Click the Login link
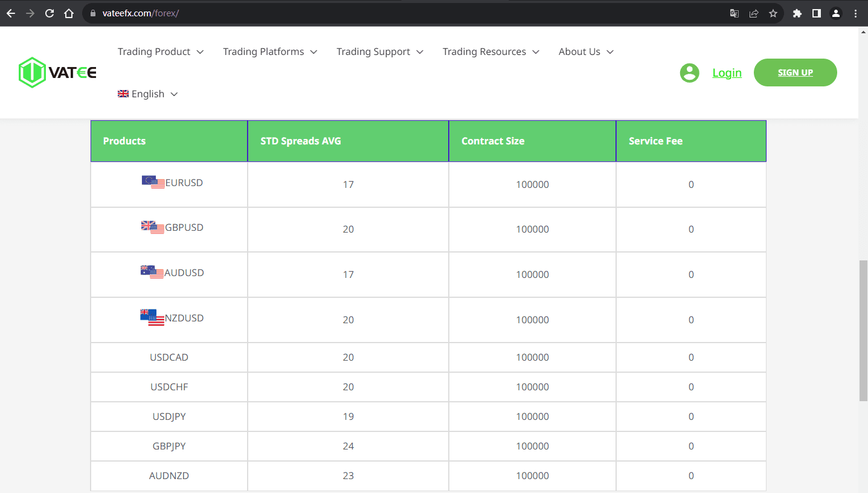 (x=727, y=73)
